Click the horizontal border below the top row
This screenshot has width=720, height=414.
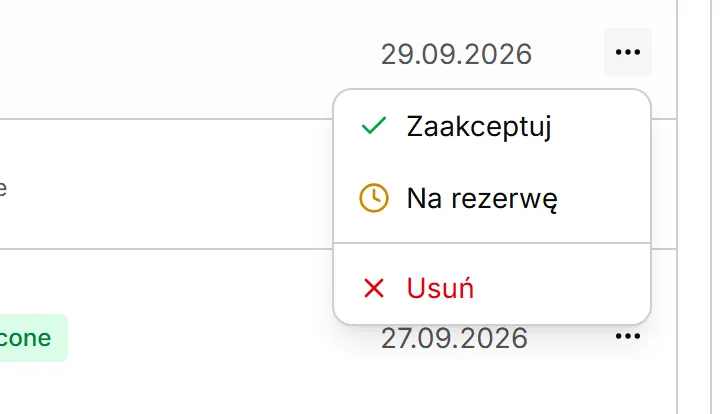click(x=166, y=119)
